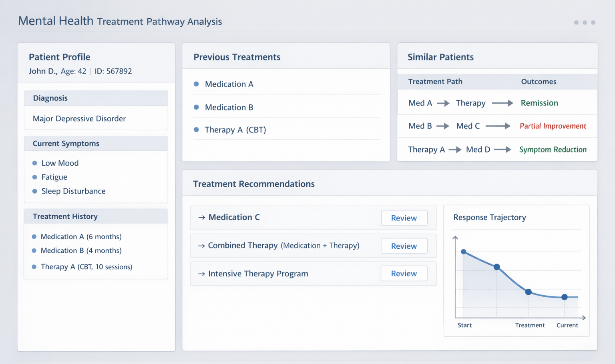Open the Review option for Intensive Therapy Program
Viewport: 615px width, 364px height.
click(404, 273)
